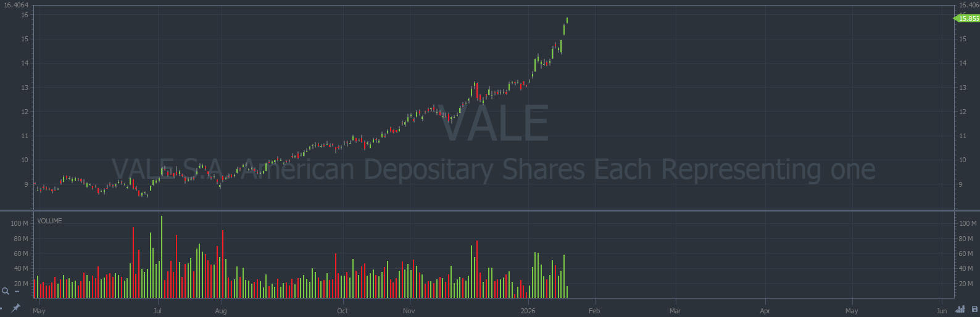
Task: Click the magnifier zoom icon
Action: coord(6,291)
